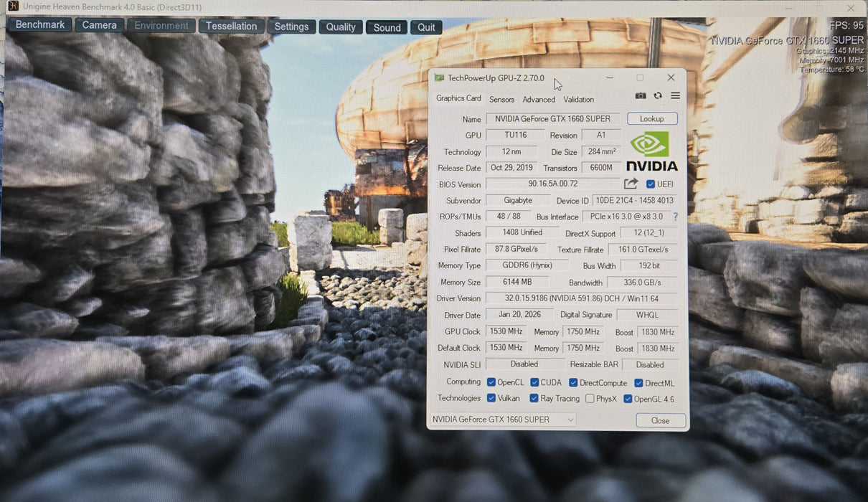Click the GPU value TU116
The height and width of the screenshot is (502, 868).
[514, 135]
